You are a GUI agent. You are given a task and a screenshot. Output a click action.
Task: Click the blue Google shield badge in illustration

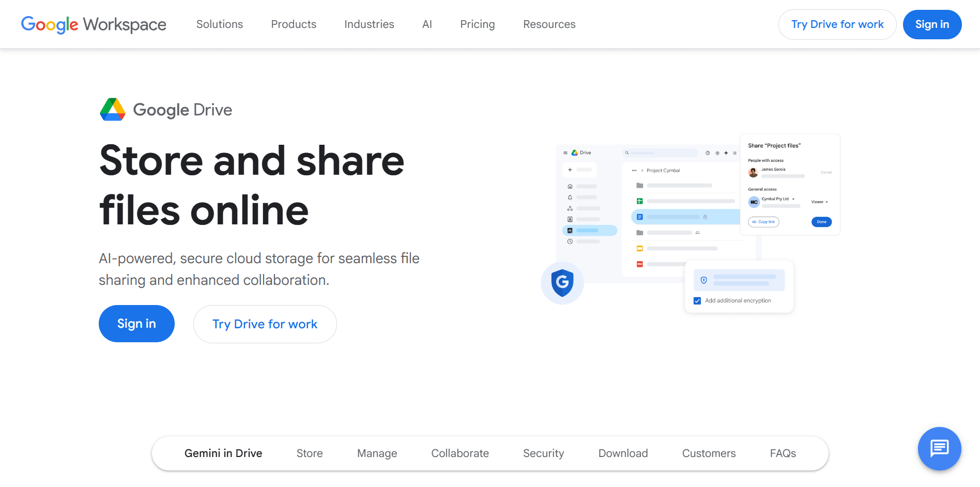[x=562, y=283]
